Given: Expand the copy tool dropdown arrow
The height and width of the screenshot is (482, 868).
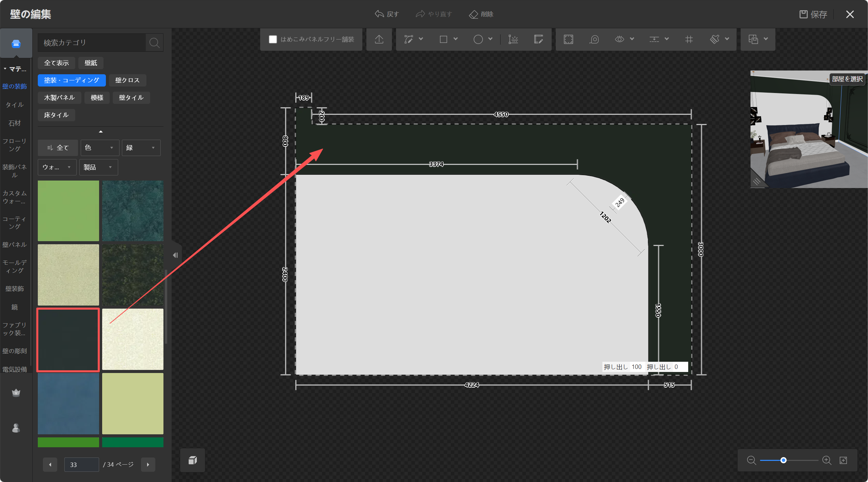Looking at the screenshot, I should 766,39.
